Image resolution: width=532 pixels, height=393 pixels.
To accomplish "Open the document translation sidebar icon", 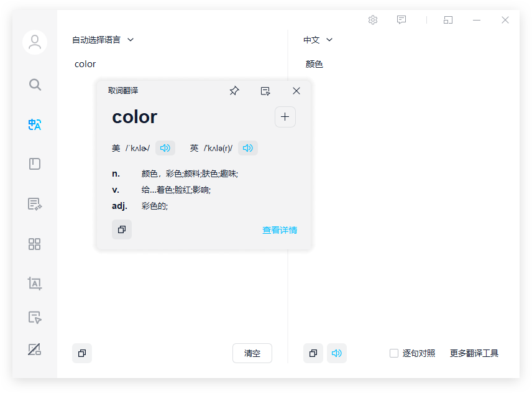I will [35, 204].
